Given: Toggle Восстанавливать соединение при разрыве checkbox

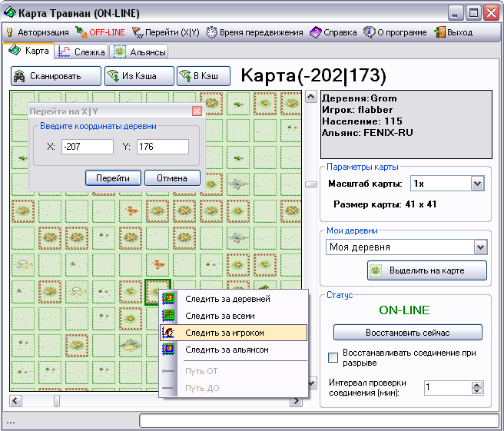Looking at the screenshot, I should [x=333, y=357].
